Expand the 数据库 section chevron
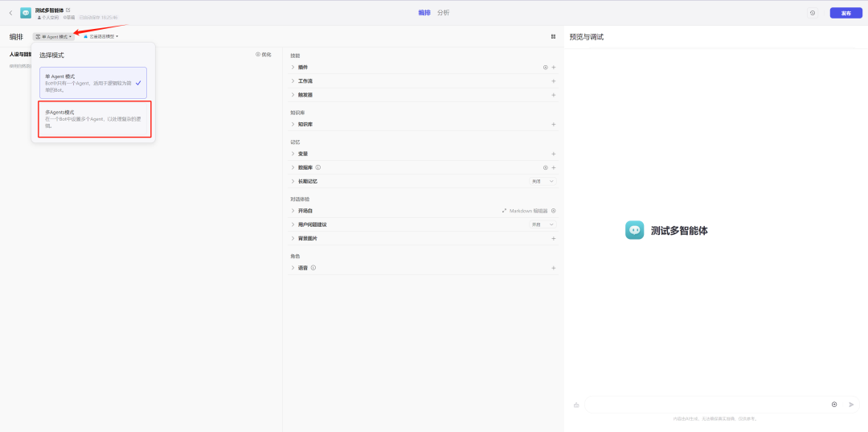This screenshot has width=868, height=432. [x=293, y=167]
